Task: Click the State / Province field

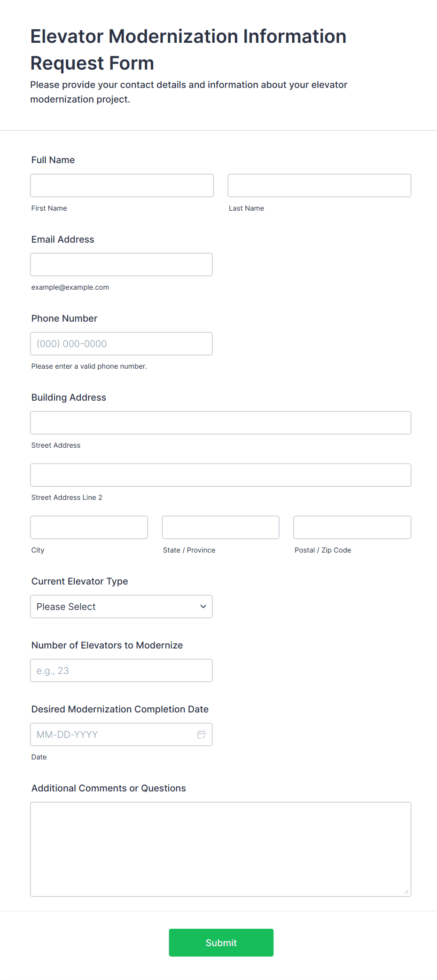Action: 220,528
